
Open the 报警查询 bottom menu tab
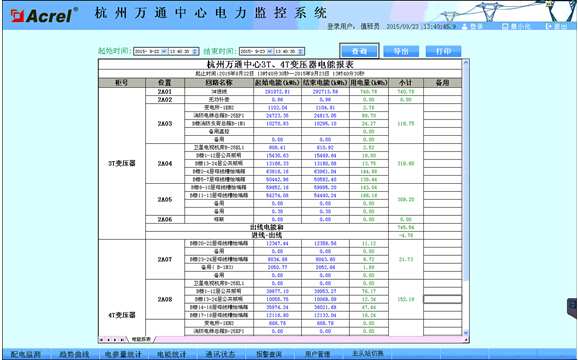click(269, 354)
